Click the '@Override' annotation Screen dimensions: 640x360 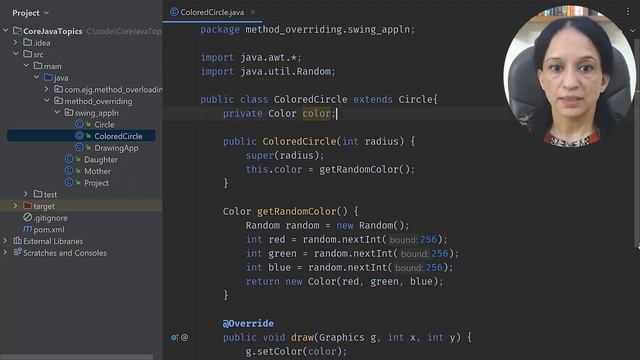(248, 324)
